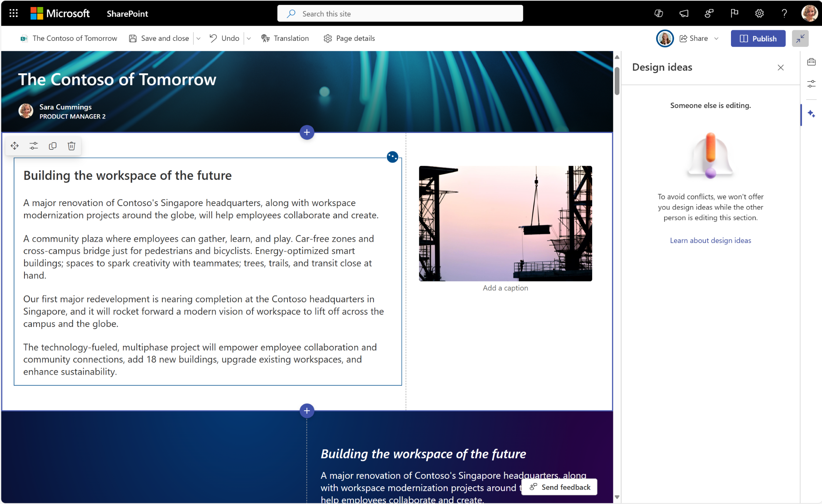Open Translation options
This screenshot has height=504, width=822.
[x=285, y=37]
